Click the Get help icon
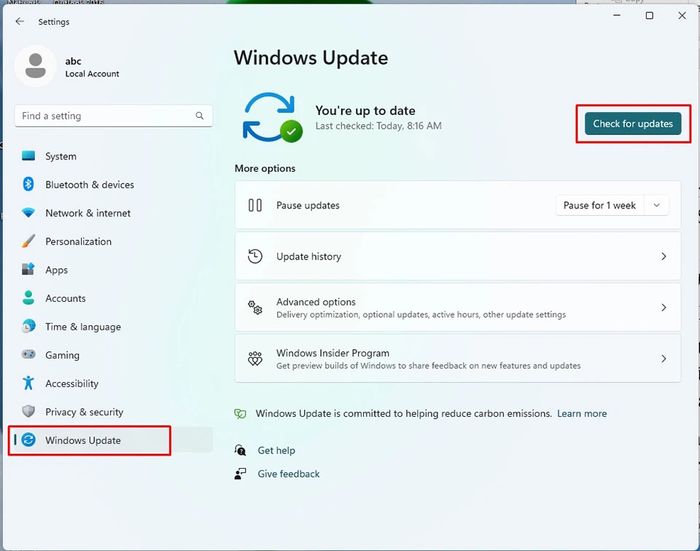 pyautogui.click(x=240, y=450)
